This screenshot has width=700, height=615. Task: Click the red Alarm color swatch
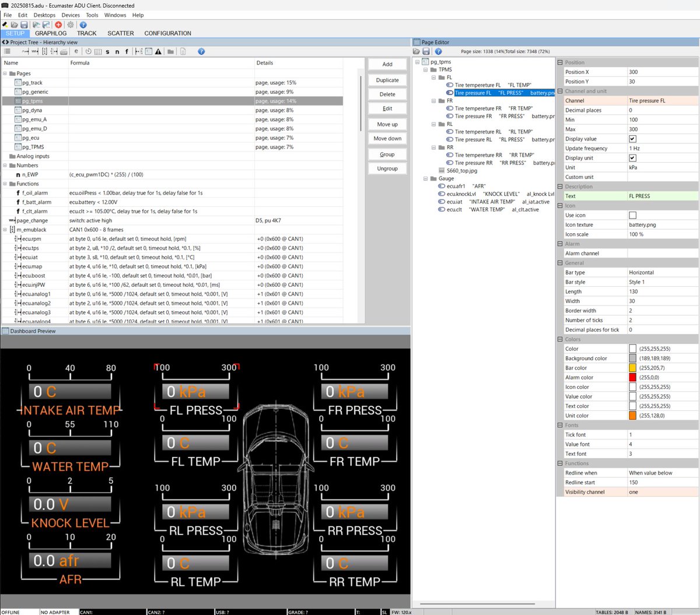[x=632, y=377]
